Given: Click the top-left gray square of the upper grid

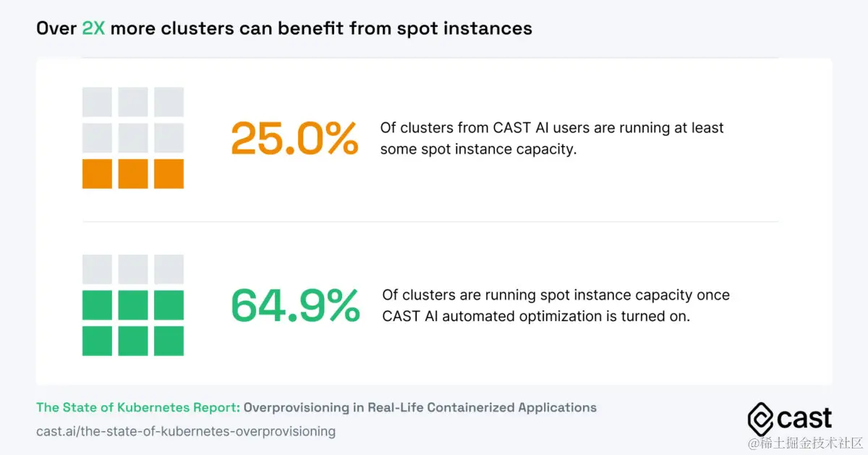Looking at the screenshot, I should [x=97, y=102].
